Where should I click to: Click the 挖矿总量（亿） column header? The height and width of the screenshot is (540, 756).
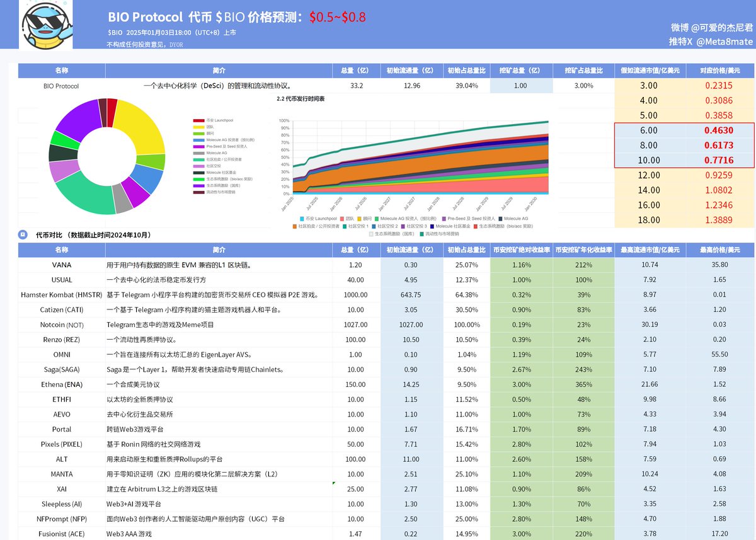(x=520, y=71)
